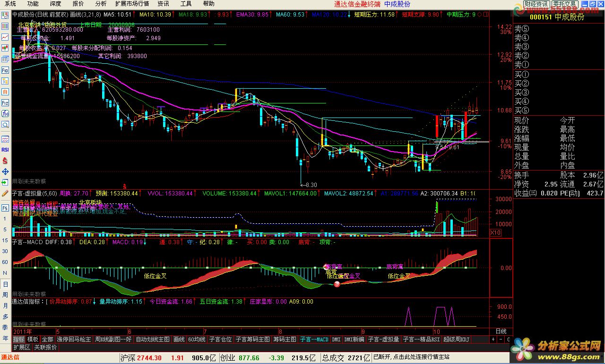Open the 系统 menu

click(10, 4)
